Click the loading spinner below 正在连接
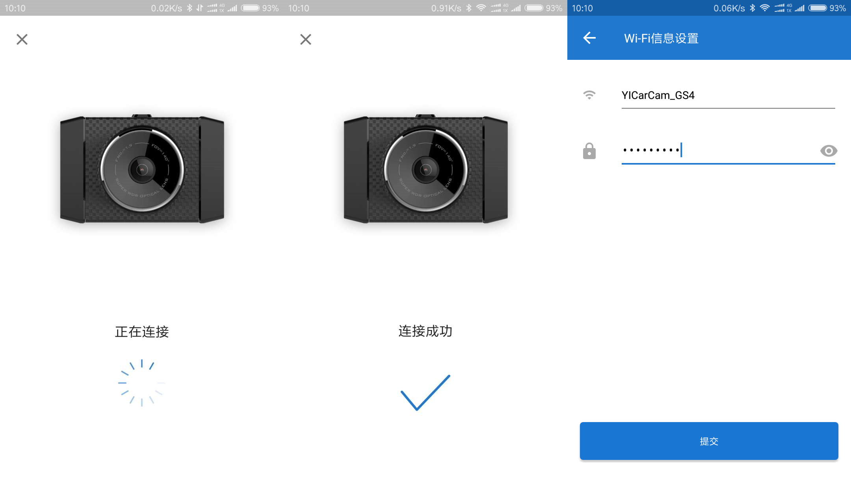 [x=141, y=382]
